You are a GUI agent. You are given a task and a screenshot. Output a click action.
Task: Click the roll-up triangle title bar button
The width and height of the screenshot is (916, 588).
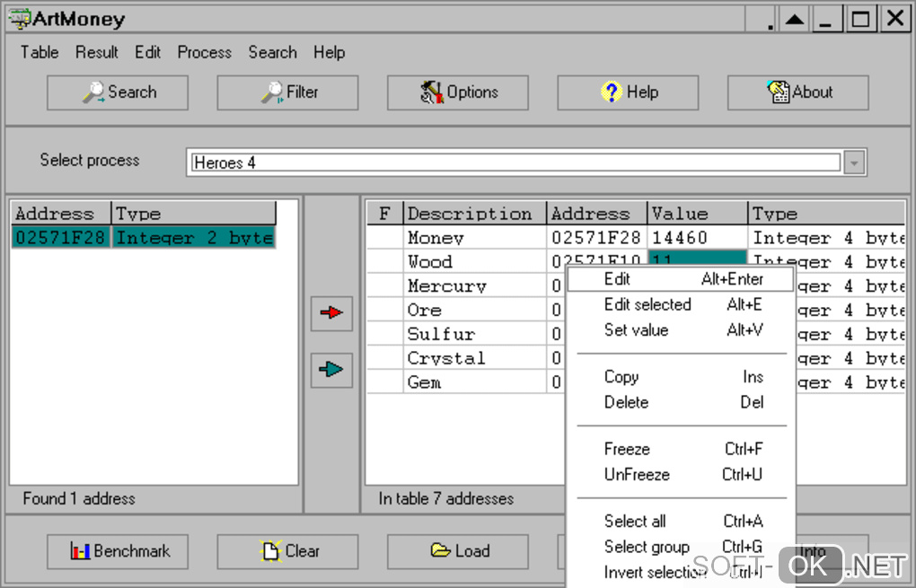pos(795,19)
